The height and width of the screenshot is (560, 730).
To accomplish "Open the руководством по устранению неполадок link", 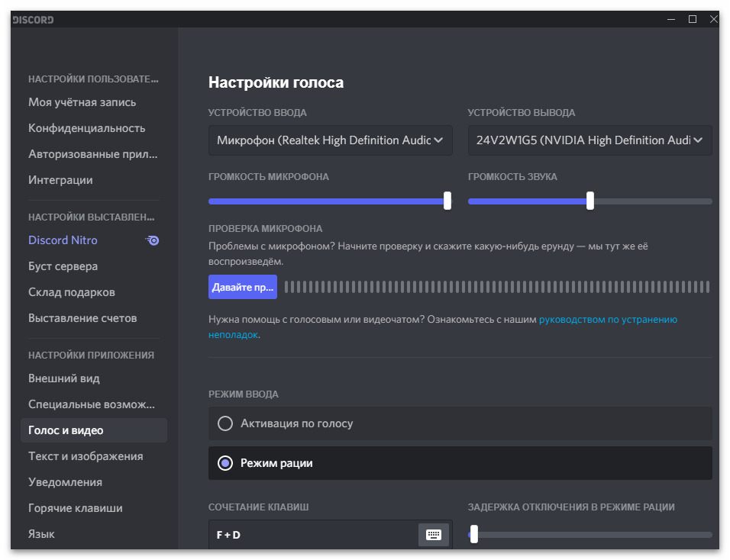I will pos(608,320).
